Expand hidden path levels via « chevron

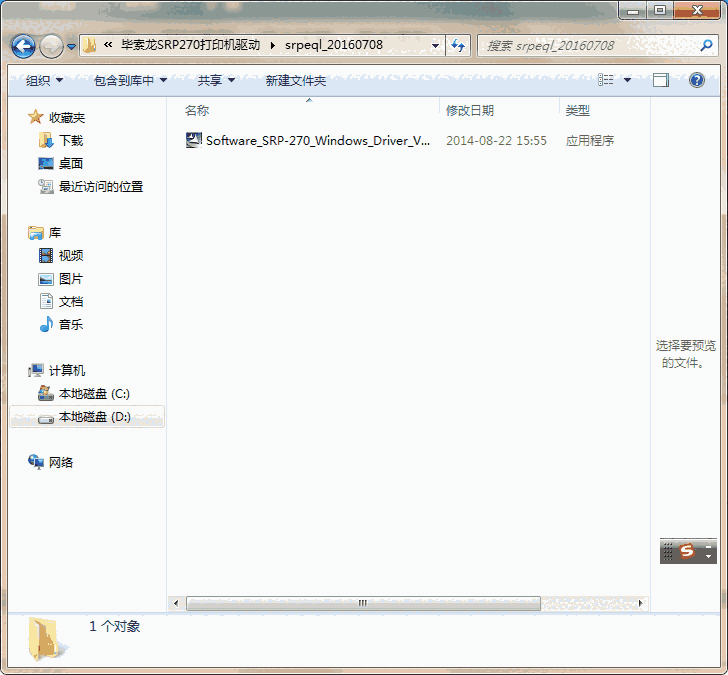pyautogui.click(x=108, y=45)
